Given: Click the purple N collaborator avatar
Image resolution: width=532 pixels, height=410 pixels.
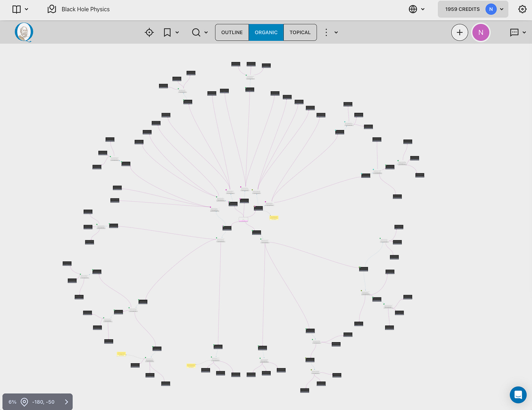Looking at the screenshot, I should [481, 32].
